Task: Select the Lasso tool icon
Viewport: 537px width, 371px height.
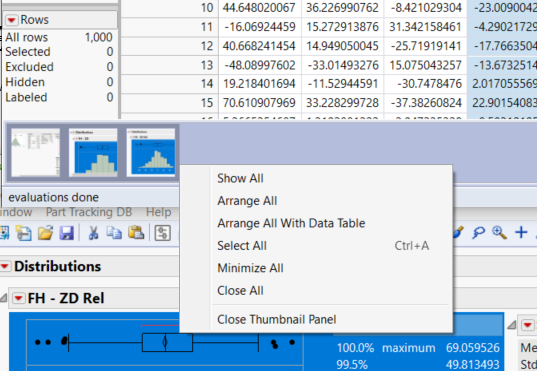Action: 478,233
